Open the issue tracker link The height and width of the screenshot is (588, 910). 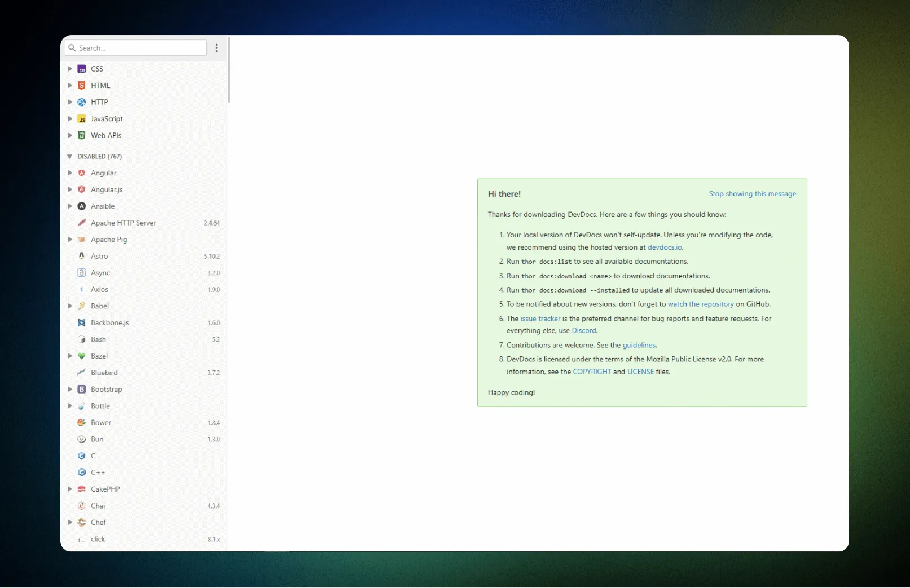[540, 319]
